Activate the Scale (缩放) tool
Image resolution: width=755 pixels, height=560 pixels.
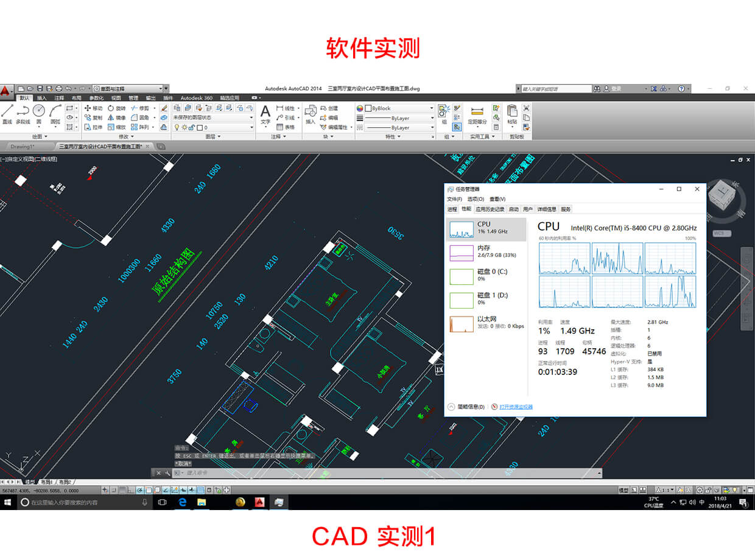[116, 127]
